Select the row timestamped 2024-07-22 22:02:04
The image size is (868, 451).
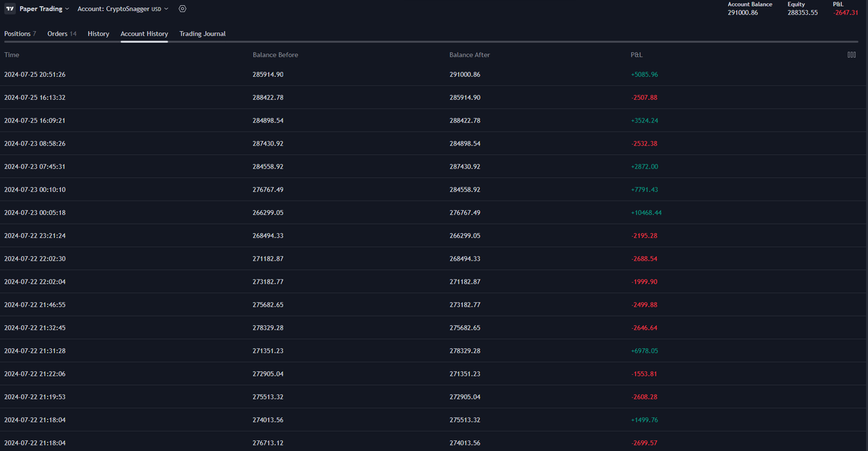coord(434,282)
